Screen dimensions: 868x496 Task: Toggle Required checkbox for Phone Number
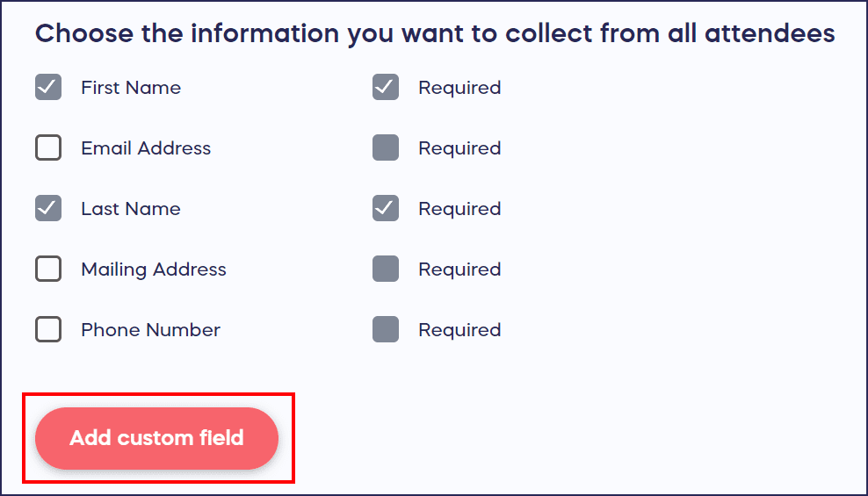tap(386, 330)
